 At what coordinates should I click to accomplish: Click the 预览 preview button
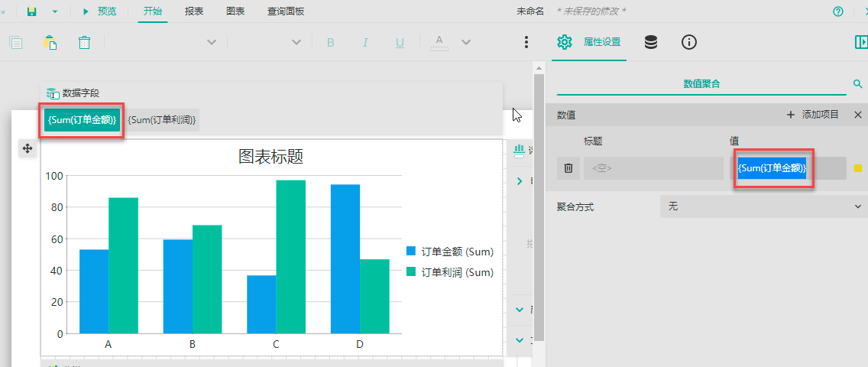[100, 11]
